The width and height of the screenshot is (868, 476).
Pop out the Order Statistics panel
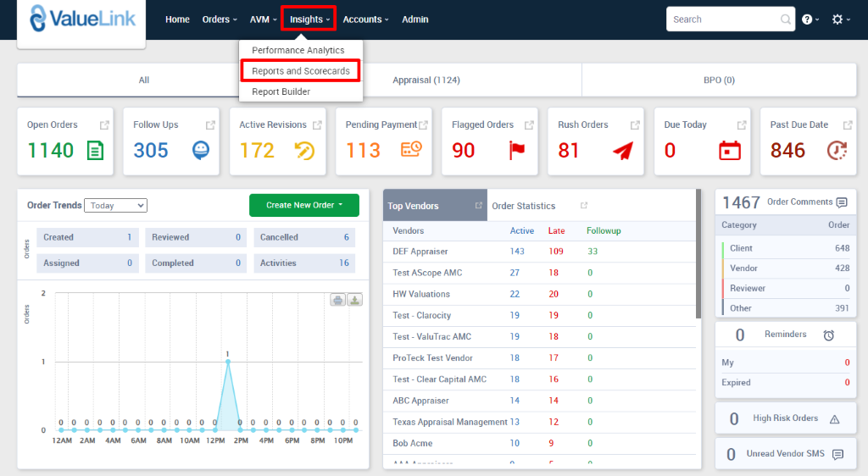[584, 205]
